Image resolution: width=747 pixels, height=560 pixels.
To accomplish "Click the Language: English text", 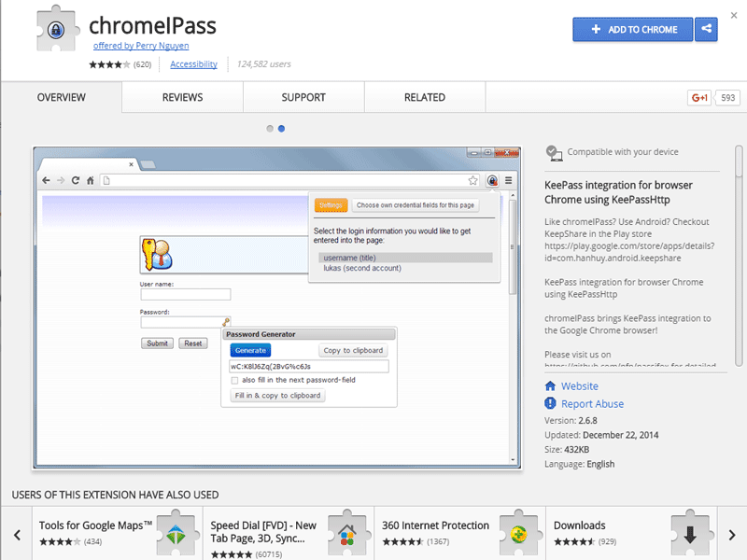I will point(579,464).
